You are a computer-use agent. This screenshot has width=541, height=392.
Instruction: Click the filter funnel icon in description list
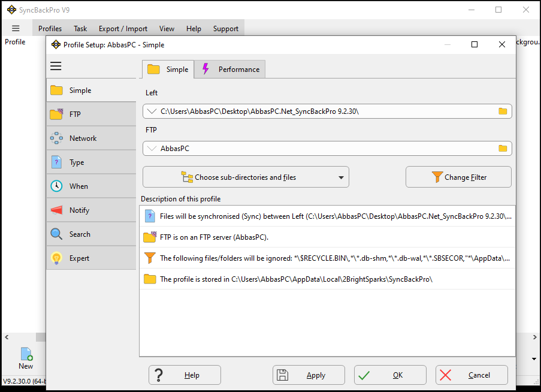(150, 258)
